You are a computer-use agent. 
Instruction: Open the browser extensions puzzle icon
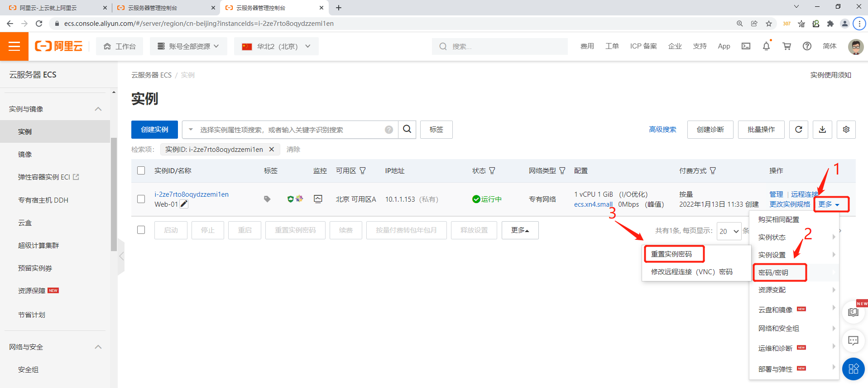click(830, 24)
